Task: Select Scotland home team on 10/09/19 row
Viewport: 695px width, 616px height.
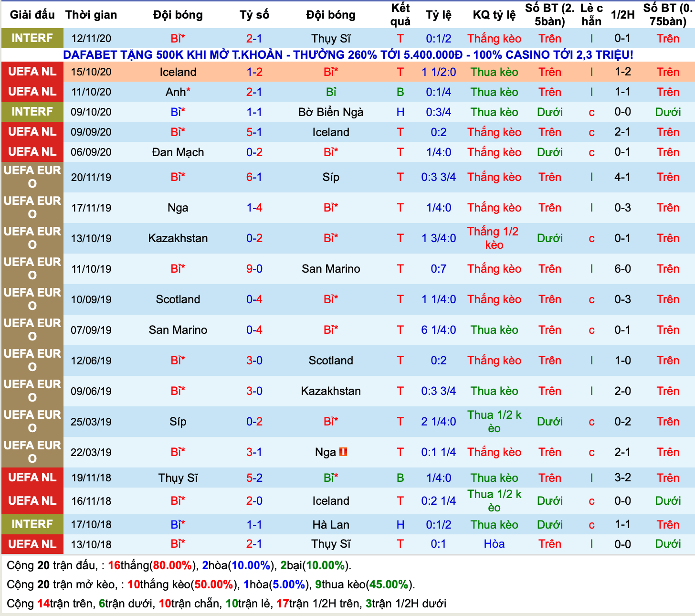Action: pos(178,299)
